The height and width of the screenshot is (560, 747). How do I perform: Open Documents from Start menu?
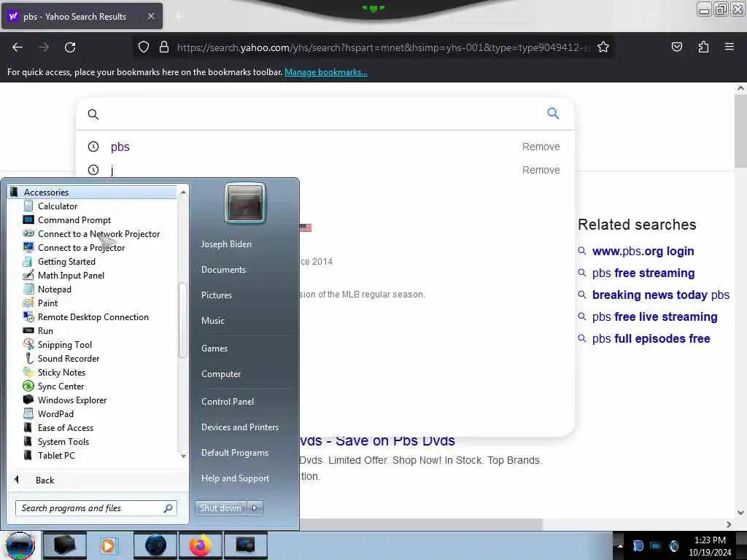223,270
